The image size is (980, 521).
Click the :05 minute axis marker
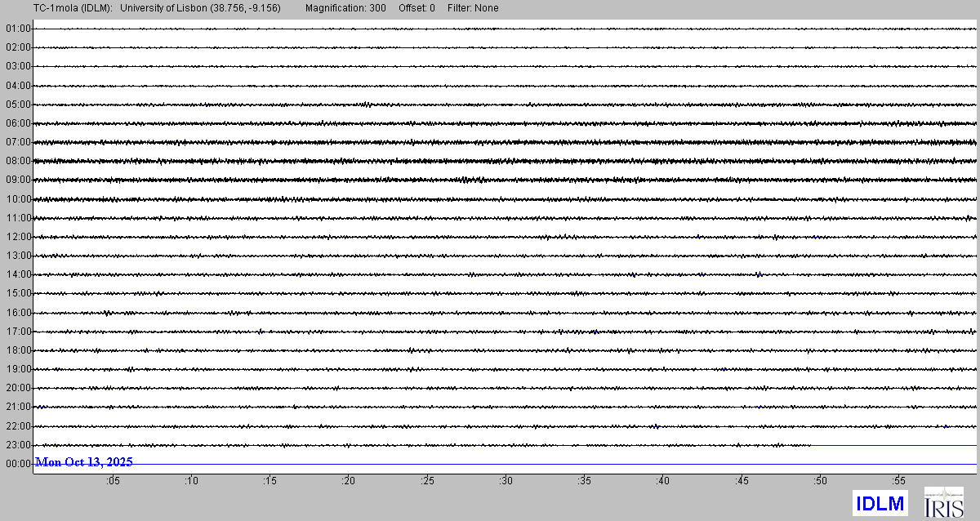(113, 481)
